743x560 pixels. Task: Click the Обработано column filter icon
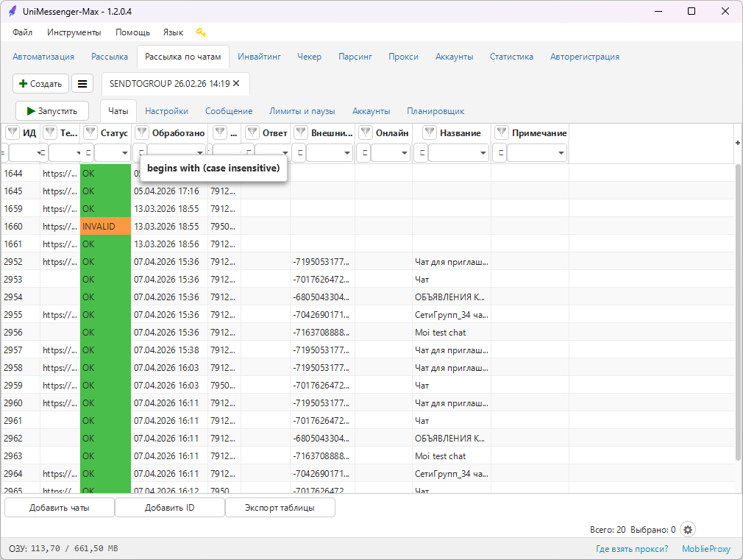(x=142, y=132)
